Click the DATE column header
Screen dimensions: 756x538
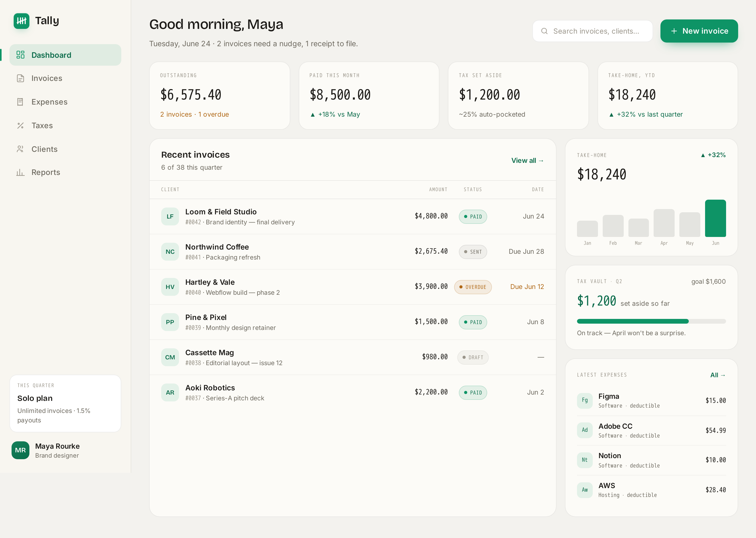tap(538, 189)
